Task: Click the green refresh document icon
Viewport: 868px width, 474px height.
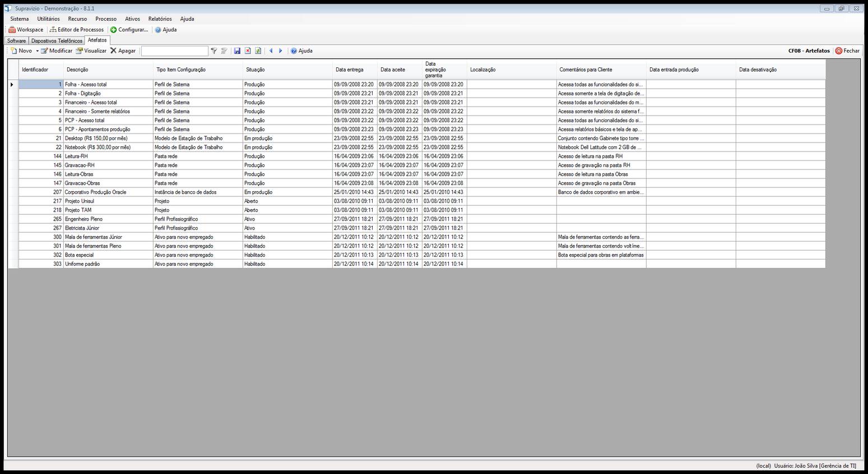Action: click(258, 51)
